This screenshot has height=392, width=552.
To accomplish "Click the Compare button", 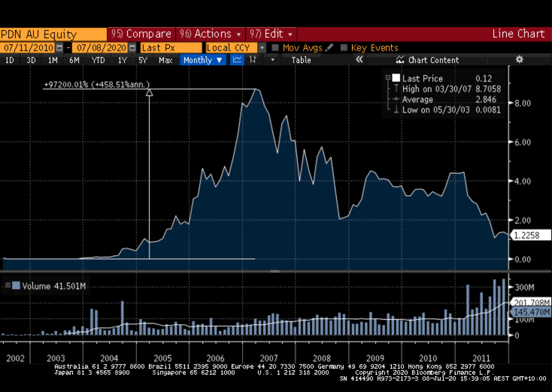I will (141, 34).
